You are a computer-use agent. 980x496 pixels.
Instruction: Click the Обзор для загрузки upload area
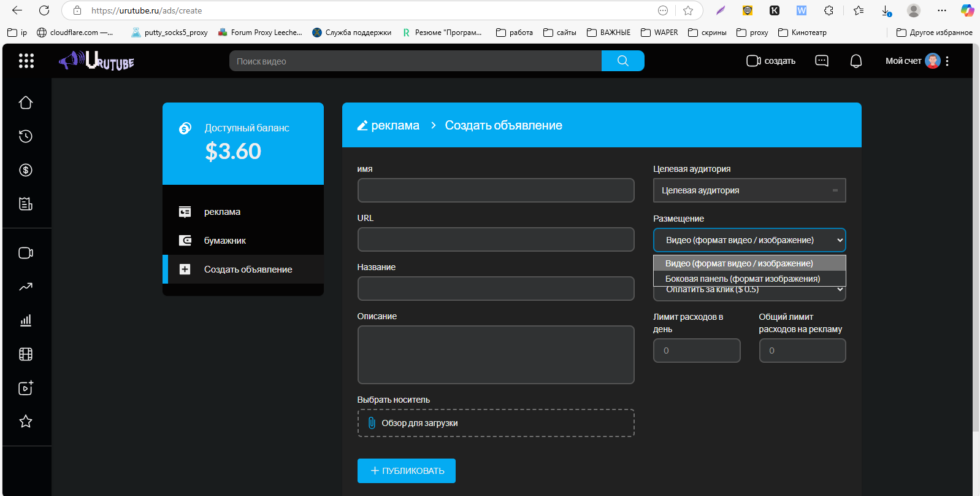coord(496,423)
